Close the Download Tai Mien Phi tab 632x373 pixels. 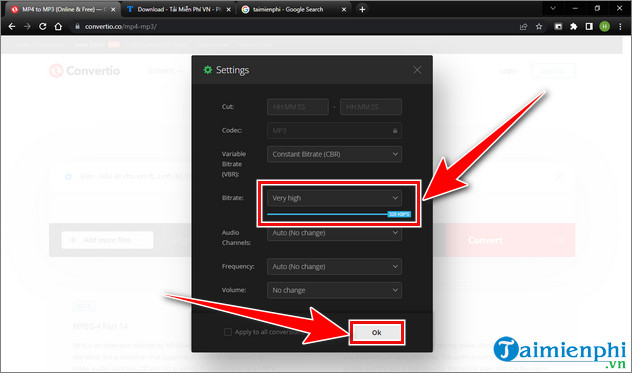click(229, 9)
